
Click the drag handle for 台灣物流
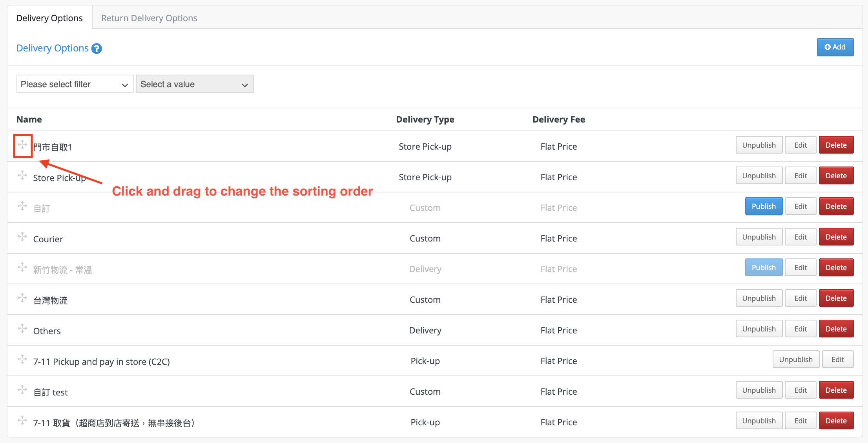pyautogui.click(x=22, y=298)
